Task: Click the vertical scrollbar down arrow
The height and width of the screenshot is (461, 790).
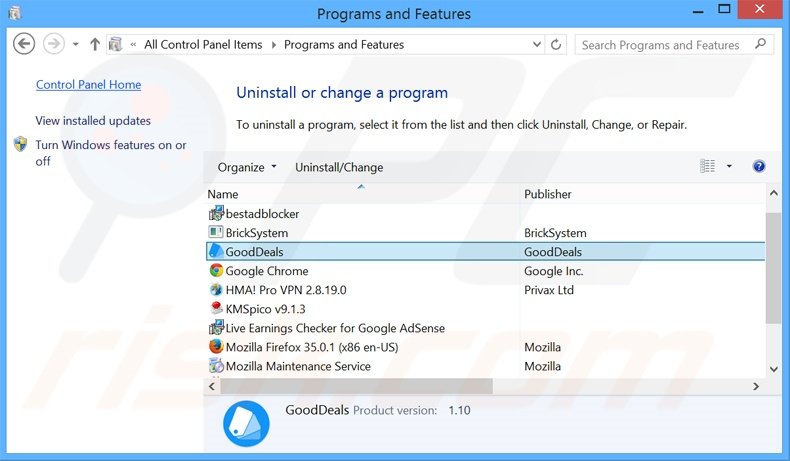Action: pyautogui.click(x=774, y=369)
